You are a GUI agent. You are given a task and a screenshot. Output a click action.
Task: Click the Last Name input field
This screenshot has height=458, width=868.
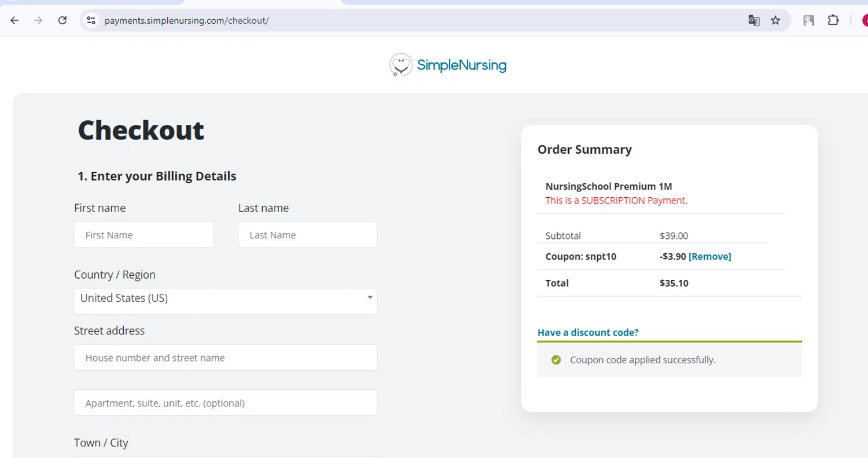point(308,235)
